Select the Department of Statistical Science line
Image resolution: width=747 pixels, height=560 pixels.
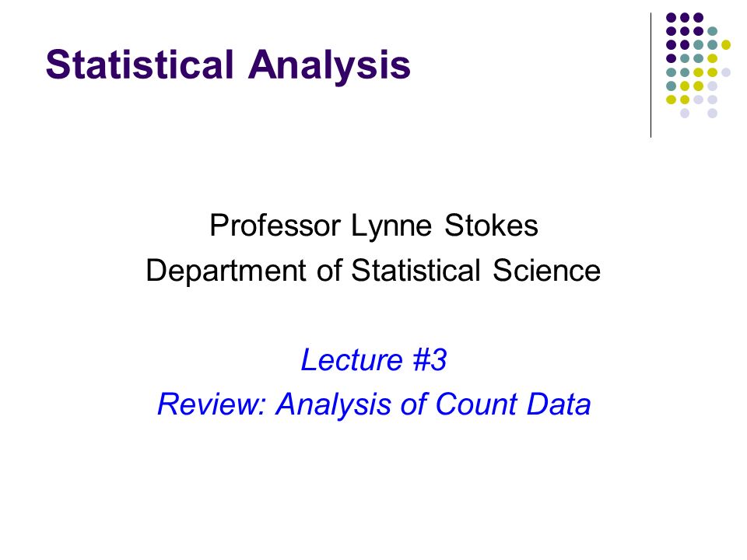coord(373,271)
